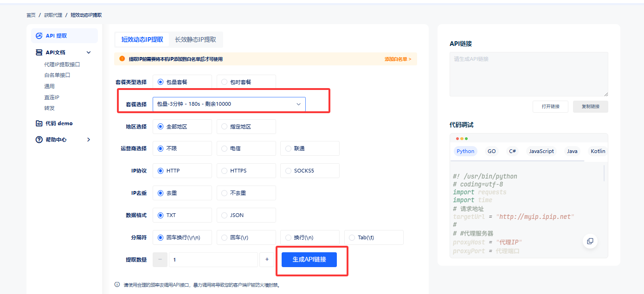Image resolution: width=644 pixels, height=294 pixels.
Task: Click the 生成API链接 button
Action: coord(309,260)
